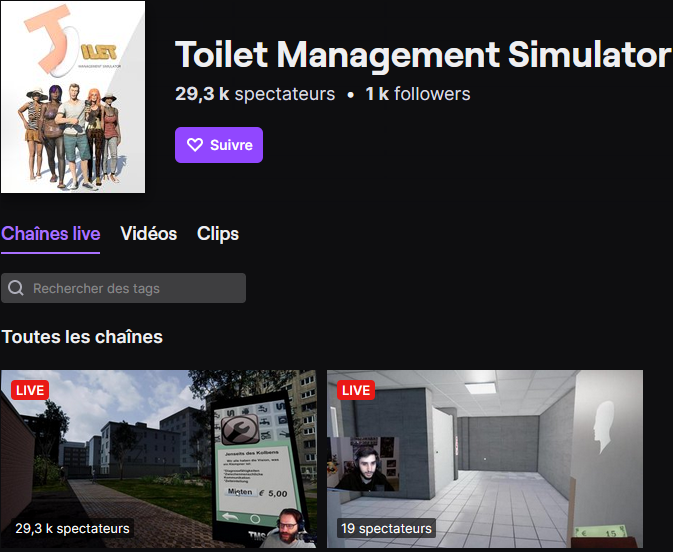Screen dimensions: 673x552
Task: Click the 1 k followers text
Action: (418, 94)
